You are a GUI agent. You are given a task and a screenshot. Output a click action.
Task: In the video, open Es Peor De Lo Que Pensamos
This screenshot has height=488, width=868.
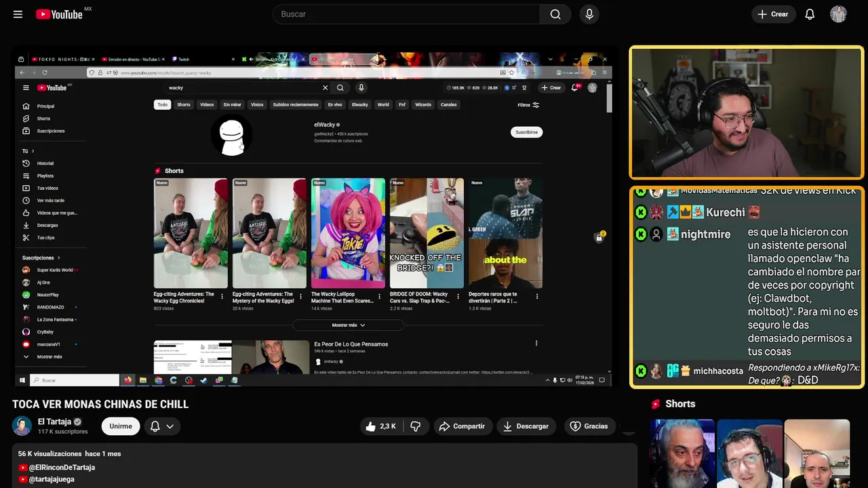pos(351,344)
